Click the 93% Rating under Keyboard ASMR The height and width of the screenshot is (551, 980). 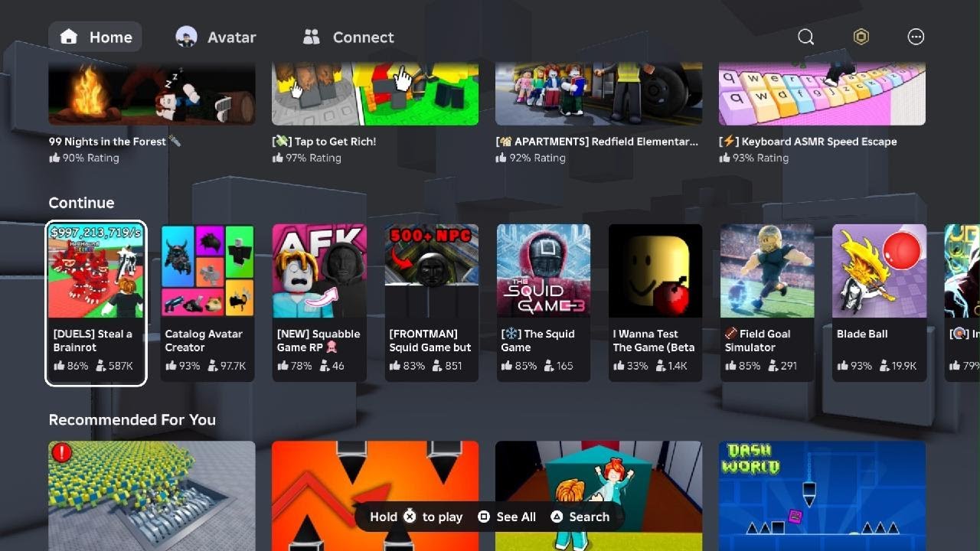(760, 158)
